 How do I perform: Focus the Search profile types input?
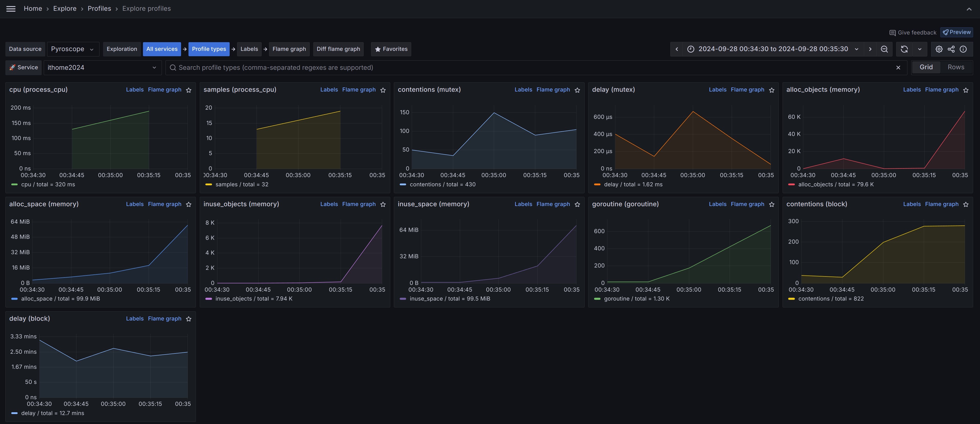[533, 68]
